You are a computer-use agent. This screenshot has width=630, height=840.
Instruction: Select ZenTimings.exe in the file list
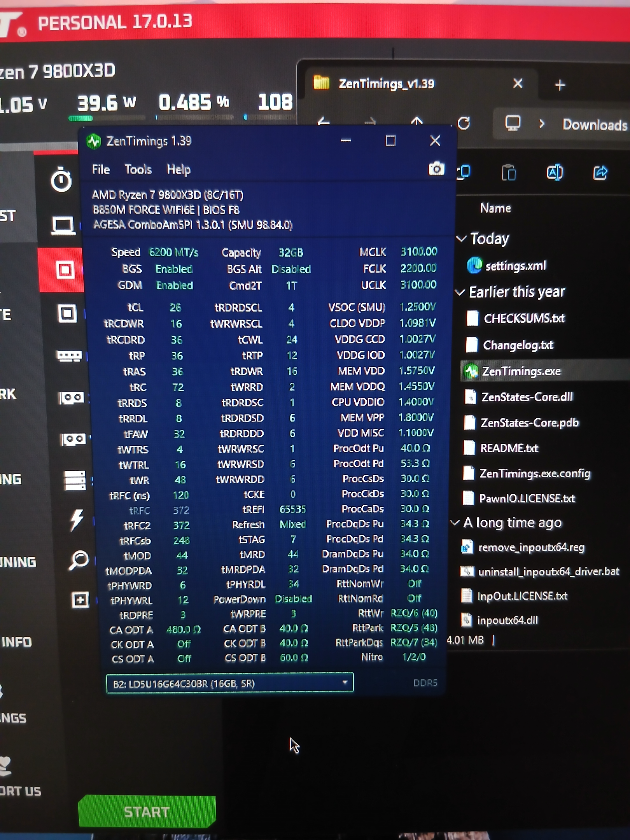521,371
